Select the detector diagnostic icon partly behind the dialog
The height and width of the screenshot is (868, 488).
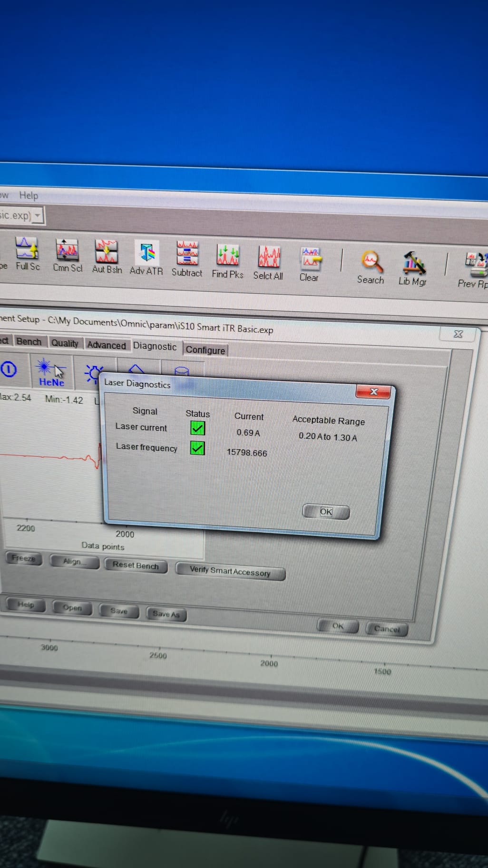(182, 371)
